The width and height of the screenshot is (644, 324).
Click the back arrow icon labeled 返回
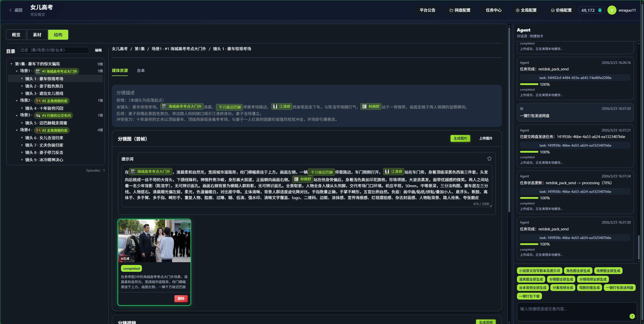[x=10, y=10]
